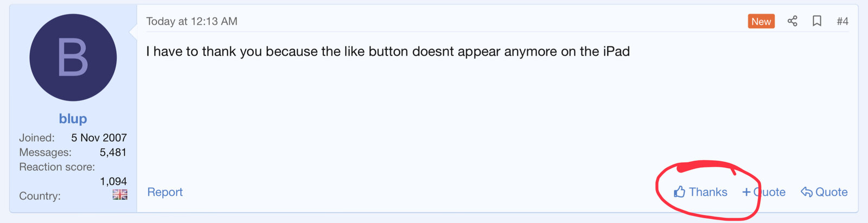Open blup's round B avatar
The width and height of the screenshot is (868, 223).
coord(73,58)
